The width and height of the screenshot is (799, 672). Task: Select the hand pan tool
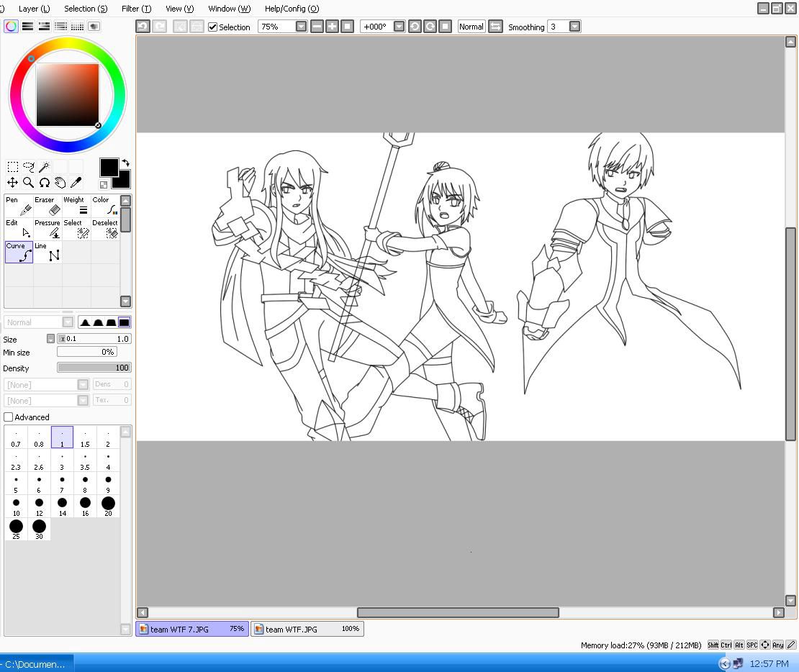point(60,183)
